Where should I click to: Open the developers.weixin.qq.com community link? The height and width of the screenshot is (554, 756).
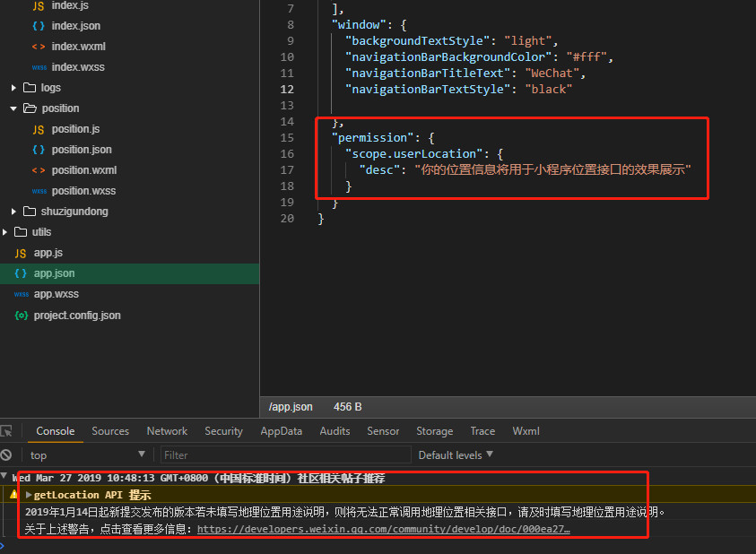pyautogui.click(x=383, y=529)
